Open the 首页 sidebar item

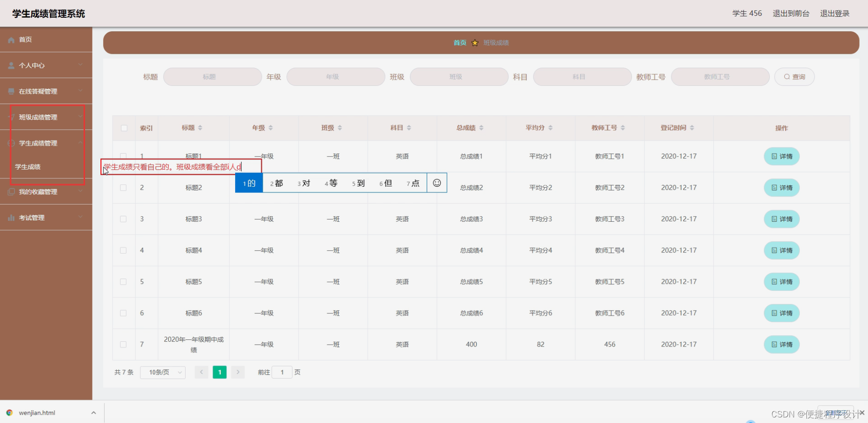tap(46, 40)
